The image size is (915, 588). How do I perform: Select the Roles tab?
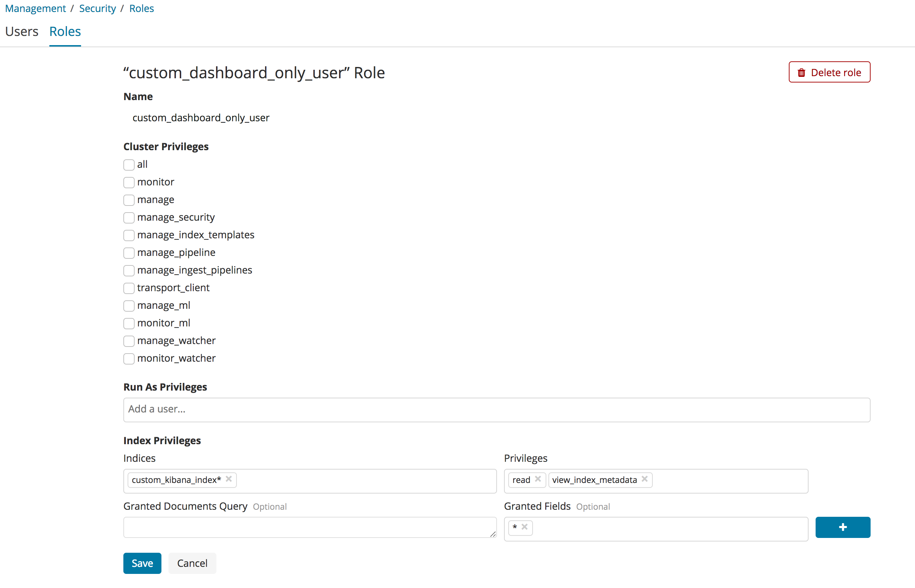click(x=65, y=31)
